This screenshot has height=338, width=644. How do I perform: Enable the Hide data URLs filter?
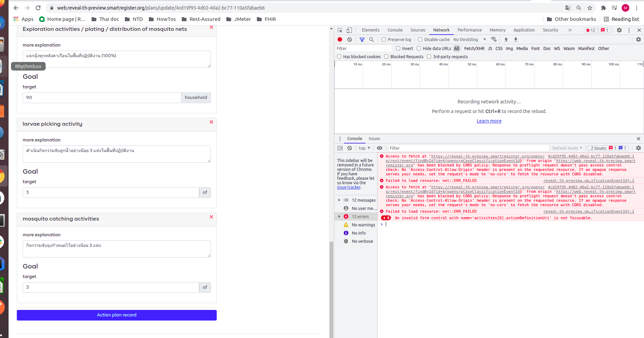(x=419, y=48)
